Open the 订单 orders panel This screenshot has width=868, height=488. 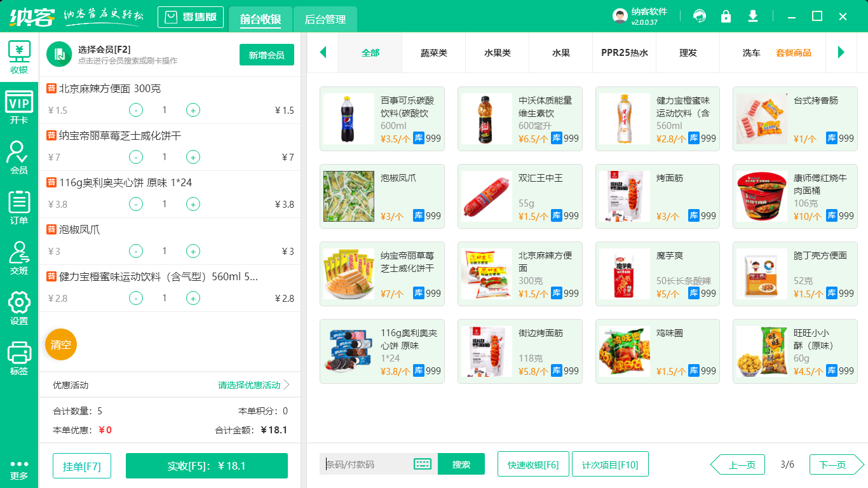[x=19, y=207]
